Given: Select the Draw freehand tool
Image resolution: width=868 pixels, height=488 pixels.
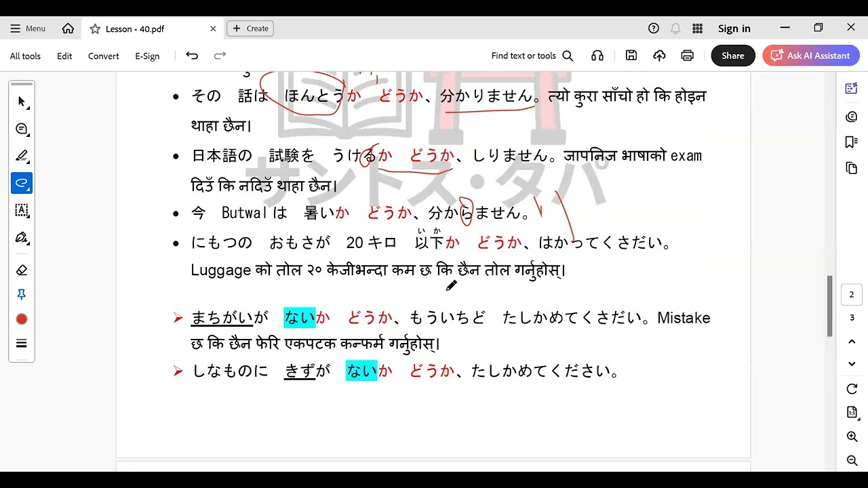Looking at the screenshot, I should [x=22, y=183].
